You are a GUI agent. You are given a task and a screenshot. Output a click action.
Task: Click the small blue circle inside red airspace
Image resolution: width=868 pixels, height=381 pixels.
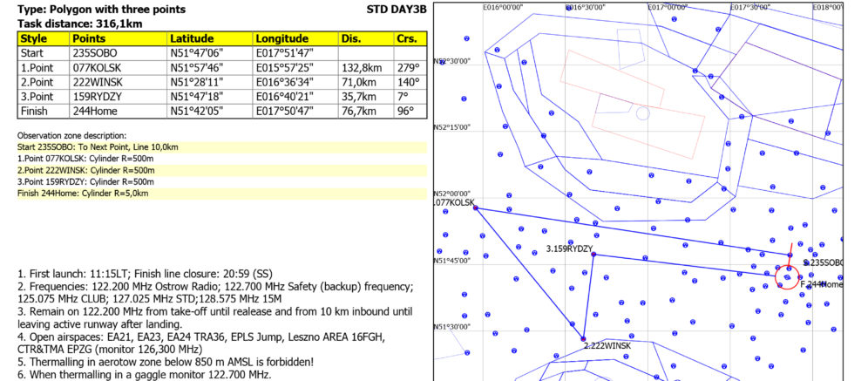(642, 113)
